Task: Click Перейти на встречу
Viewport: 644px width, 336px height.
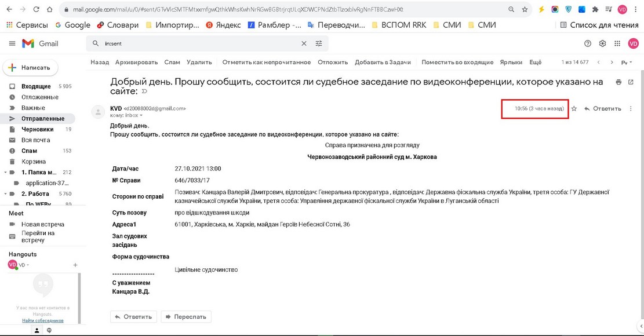Action: (38, 237)
